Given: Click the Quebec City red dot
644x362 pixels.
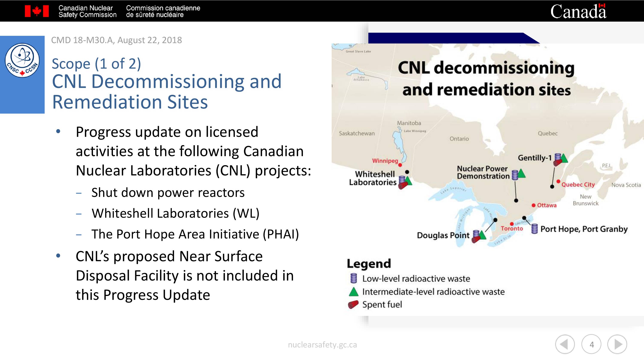Looking at the screenshot, I should coord(558,181).
